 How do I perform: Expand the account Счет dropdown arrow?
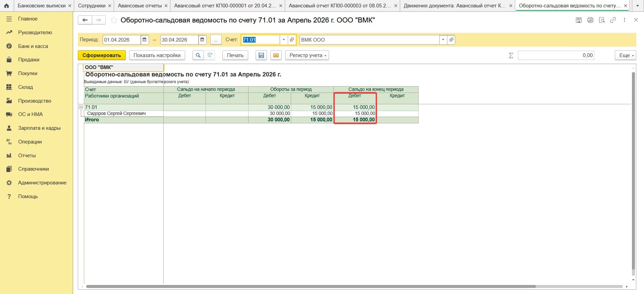coord(284,40)
